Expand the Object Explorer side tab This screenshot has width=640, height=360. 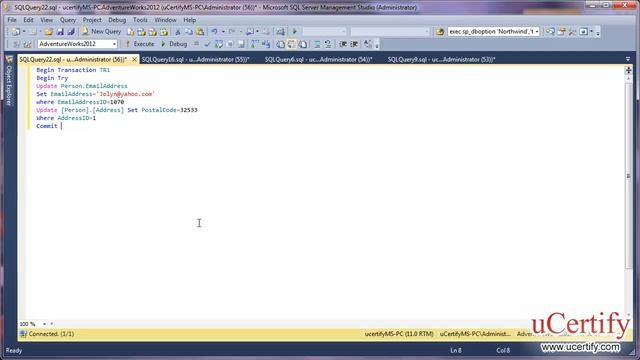(9, 82)
